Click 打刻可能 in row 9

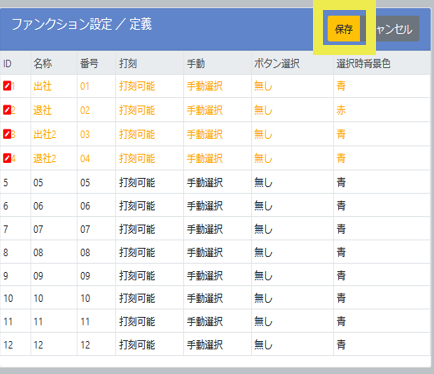tap(137, 276)
